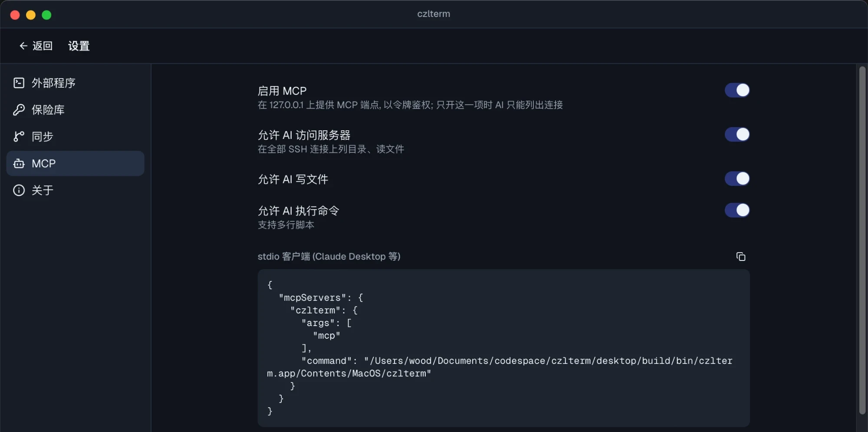Click the 允许 AI 执行命令 label
This screenshot has height=432, width=868.
[299, 211]
